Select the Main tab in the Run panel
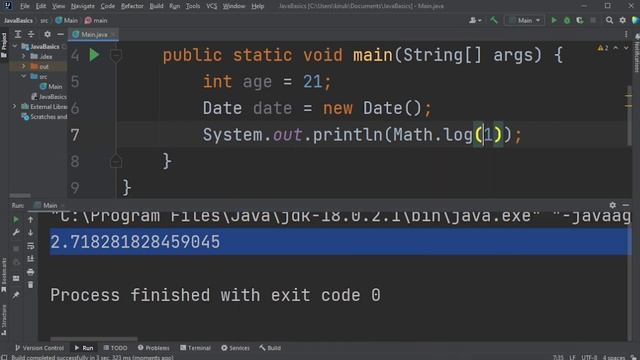The width and height of the screenshot is (640, 360). (x=49, y=205)
